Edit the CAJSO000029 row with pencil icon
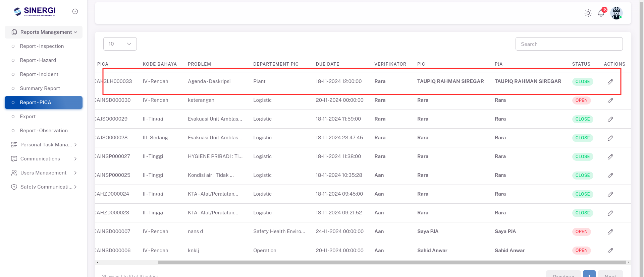Image resolution: width=644 pixels, height=277 pixels. pos(610,119)
